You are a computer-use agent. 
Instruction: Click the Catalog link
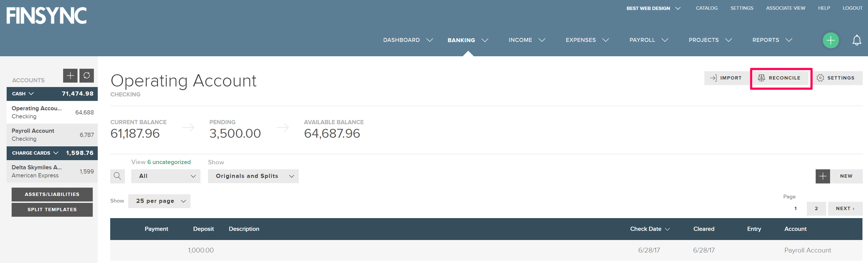click(707, 8)
